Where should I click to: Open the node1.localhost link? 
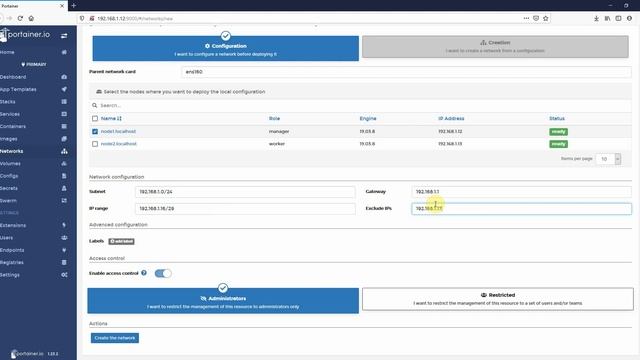(118, 131)
